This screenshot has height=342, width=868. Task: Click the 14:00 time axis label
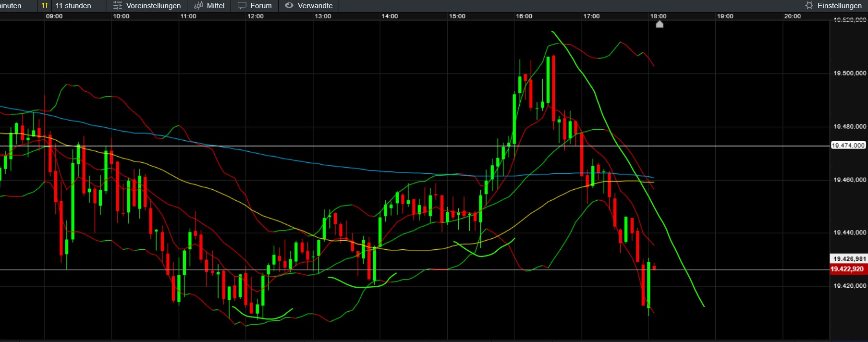pyautogui.click(x=390, y=16)
